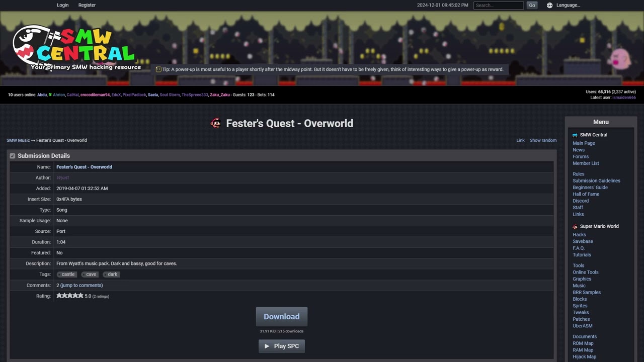This screenshot has width=644, height=362.
Task: Click the Super Mario World section icon
Action: pyautogui.click(x=575, y=226)
